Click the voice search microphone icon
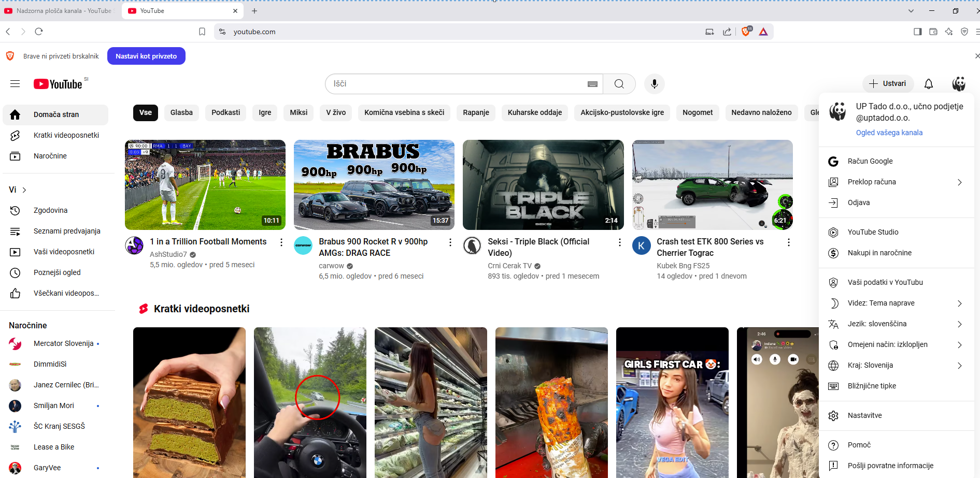980x478 pixels. click(x=654, y=84)
